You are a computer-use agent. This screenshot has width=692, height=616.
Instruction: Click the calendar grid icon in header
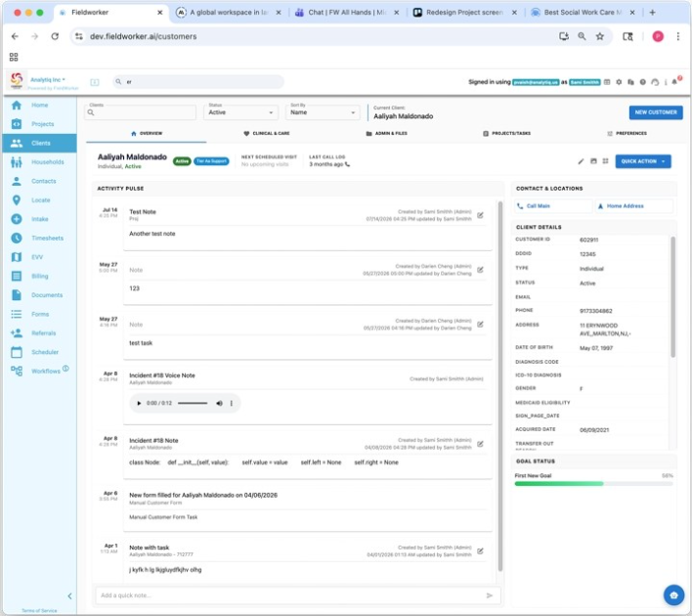607,82
